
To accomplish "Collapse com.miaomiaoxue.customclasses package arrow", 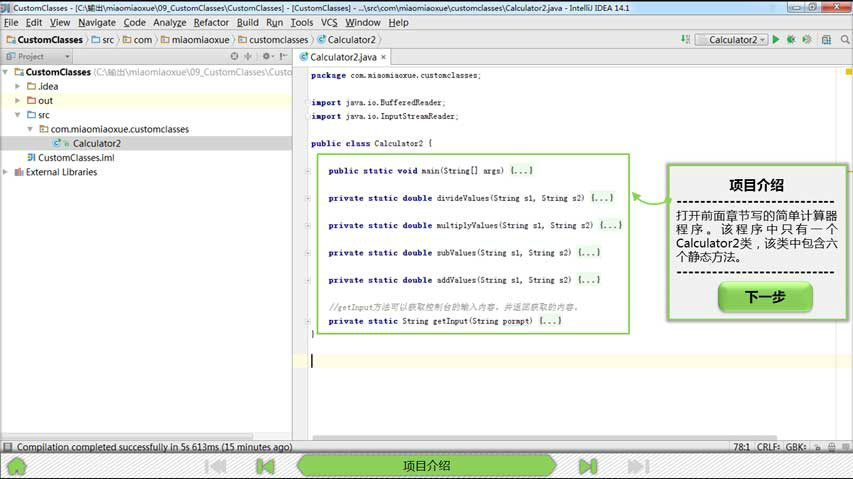I will [x=30, y=129].
